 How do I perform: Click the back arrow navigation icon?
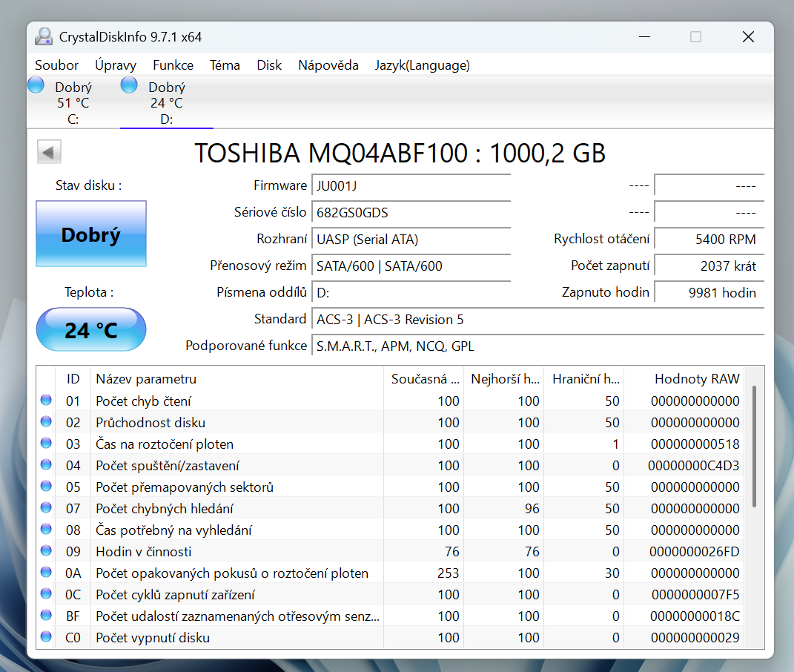coord(48,151)
